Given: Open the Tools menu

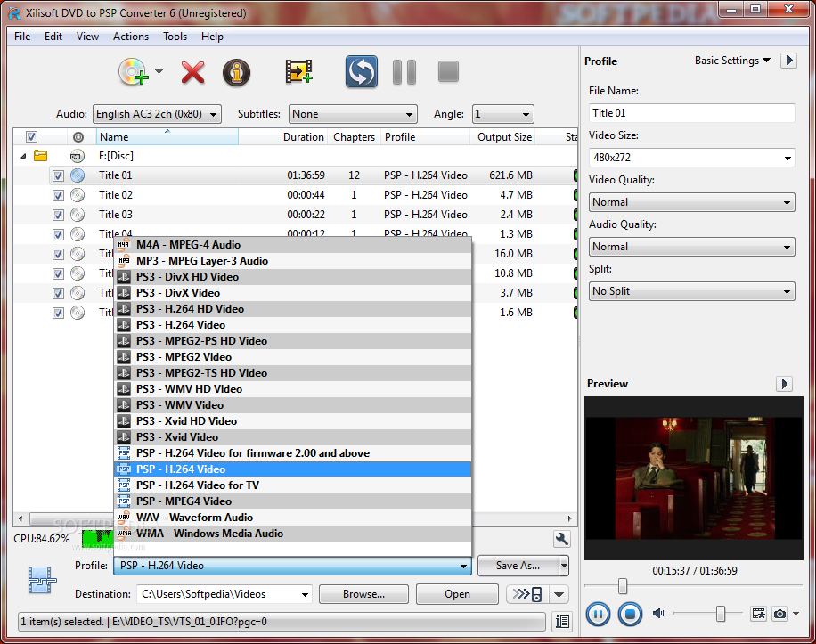Looking at the screenshot, I should point(175,37).
